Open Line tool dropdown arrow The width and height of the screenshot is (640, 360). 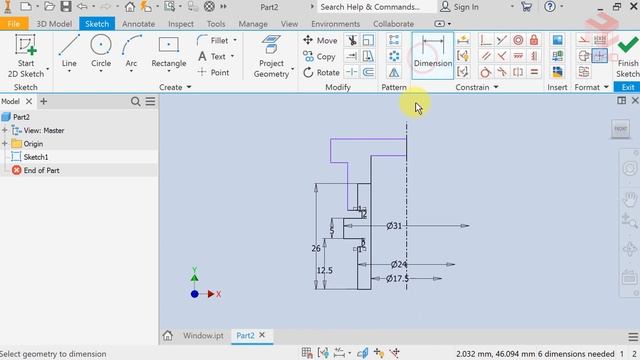(x=69, y=72)
